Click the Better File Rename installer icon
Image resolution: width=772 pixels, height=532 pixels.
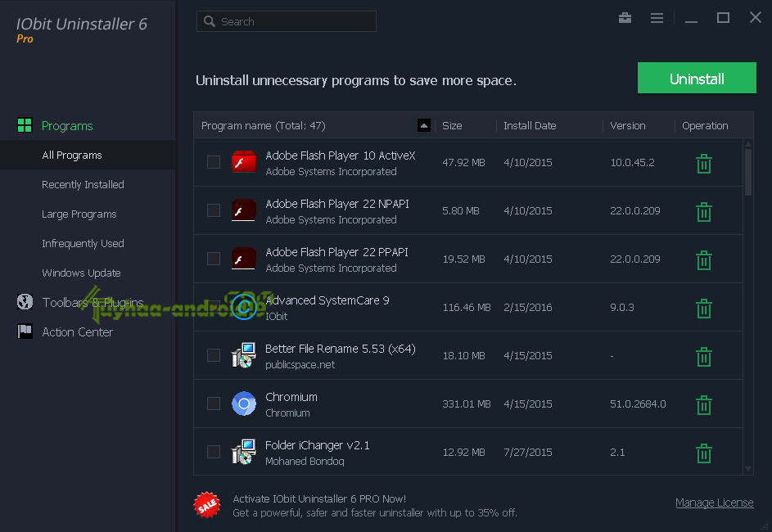(244, 355)
